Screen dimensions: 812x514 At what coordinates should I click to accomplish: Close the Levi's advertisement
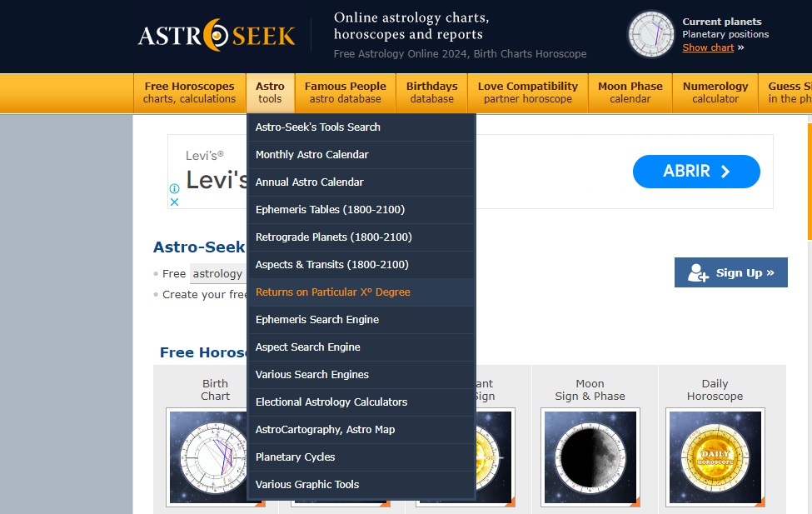175,202
